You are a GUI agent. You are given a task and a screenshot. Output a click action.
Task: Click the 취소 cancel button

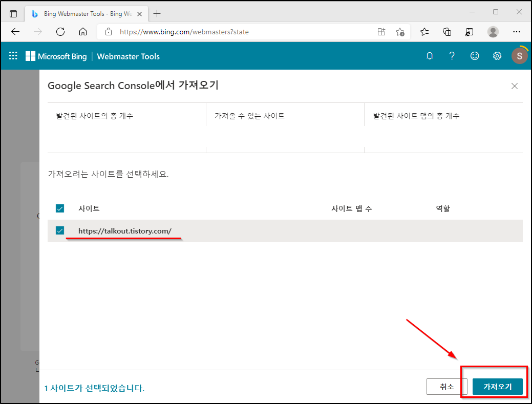point(447,387)
